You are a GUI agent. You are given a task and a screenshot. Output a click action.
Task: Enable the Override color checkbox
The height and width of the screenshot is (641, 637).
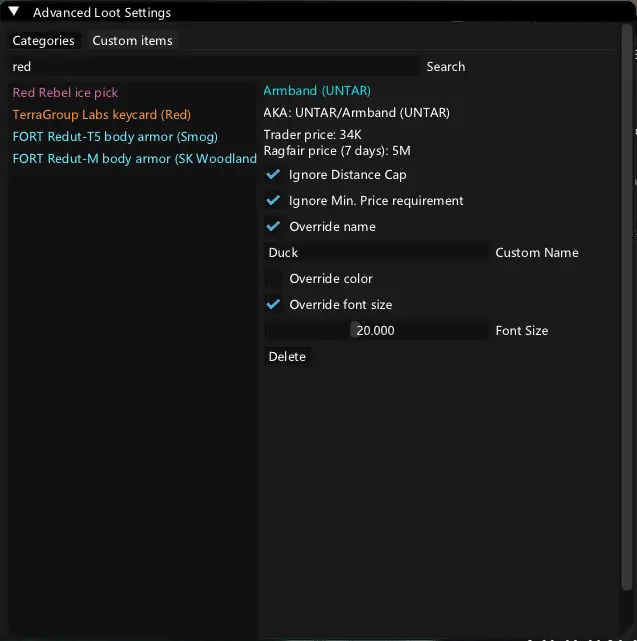(x=274, y=279)
